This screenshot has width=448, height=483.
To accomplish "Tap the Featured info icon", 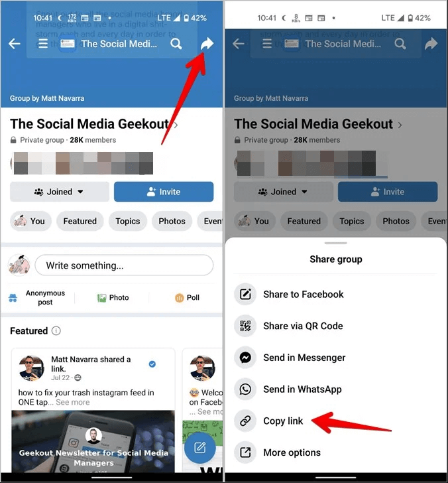I will tap(56, 331).
